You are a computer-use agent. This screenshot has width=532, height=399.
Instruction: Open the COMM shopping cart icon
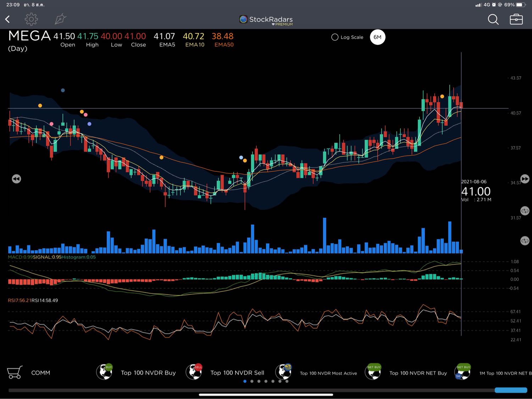[15, 372]
